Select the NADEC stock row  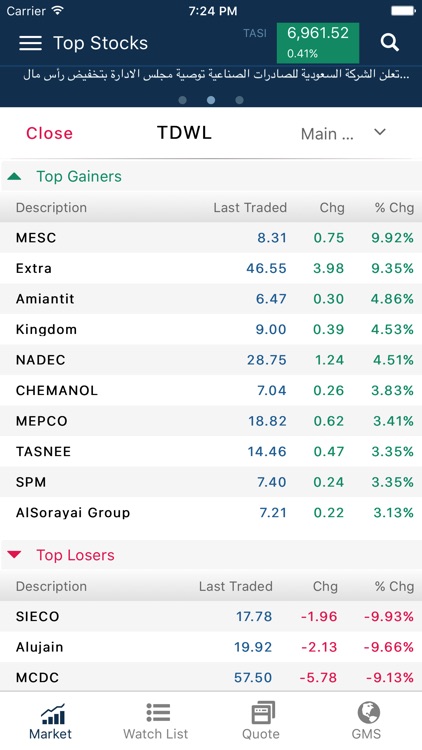pyautogui.click(x=211, y=360)
